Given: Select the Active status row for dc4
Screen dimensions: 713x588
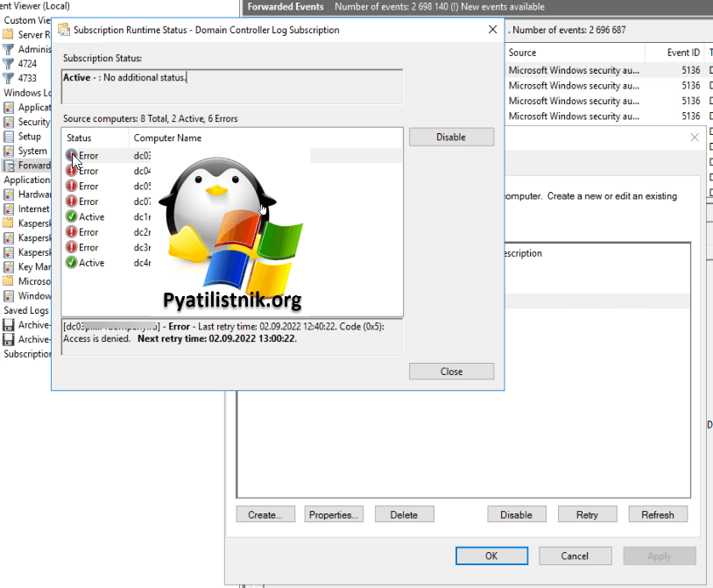Looking at the screenshot, I should [x=91, y=263].
